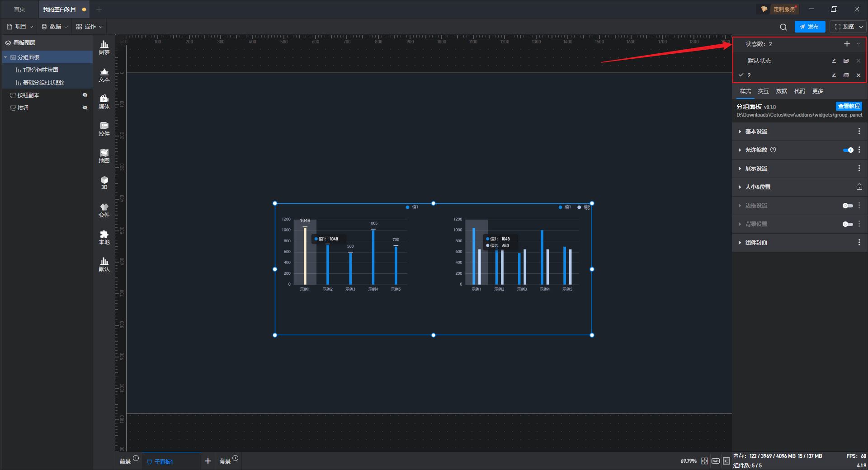Click the 69.79% zoom level
This screenshot has width=868, height=470.
click(688, 461)
